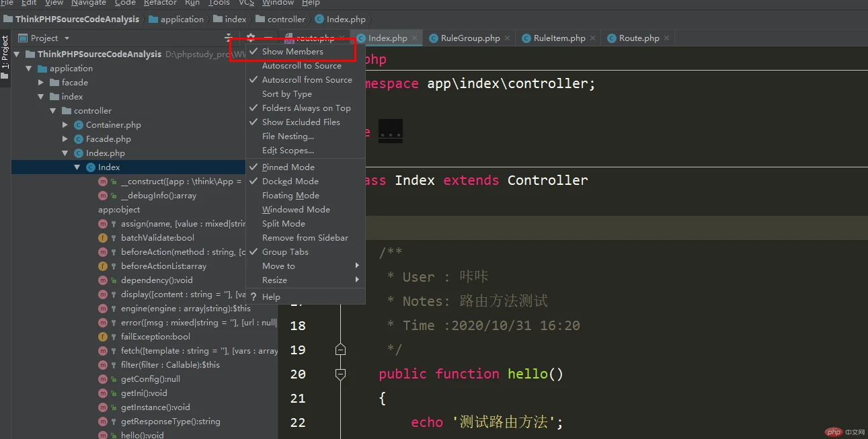Viewport: 868px width, 439px height.
Task: Click the field icon beside batchValidate:bool
Action: [x=103, y=238]
